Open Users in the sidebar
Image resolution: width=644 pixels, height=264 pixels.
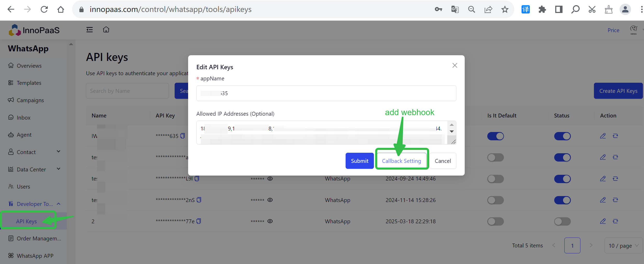[x=23, y=187]
